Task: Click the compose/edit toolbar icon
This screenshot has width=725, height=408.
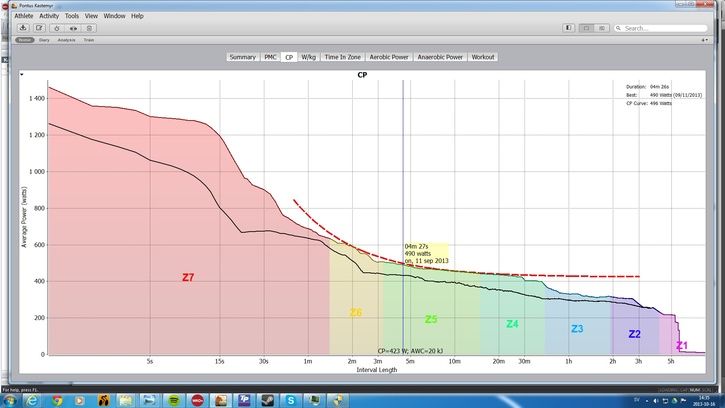Action: (x=41, y=28)
